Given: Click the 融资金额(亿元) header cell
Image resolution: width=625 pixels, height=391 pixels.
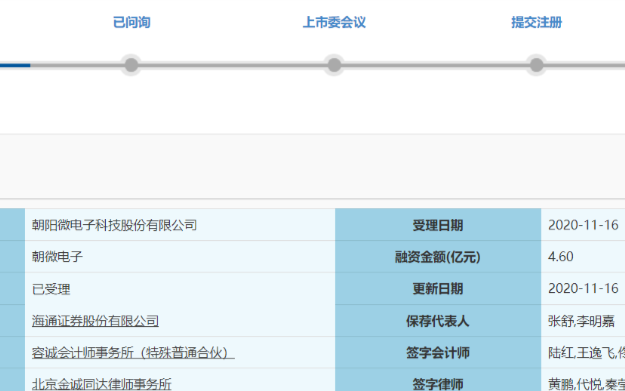Looking at the screenshot, I should click(x=438, y=257).
